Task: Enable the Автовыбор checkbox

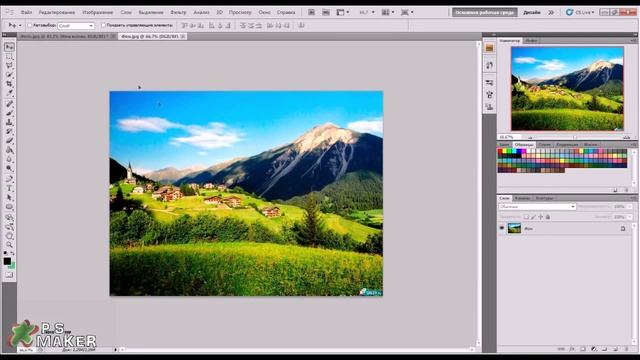Action: coord(29,25)
